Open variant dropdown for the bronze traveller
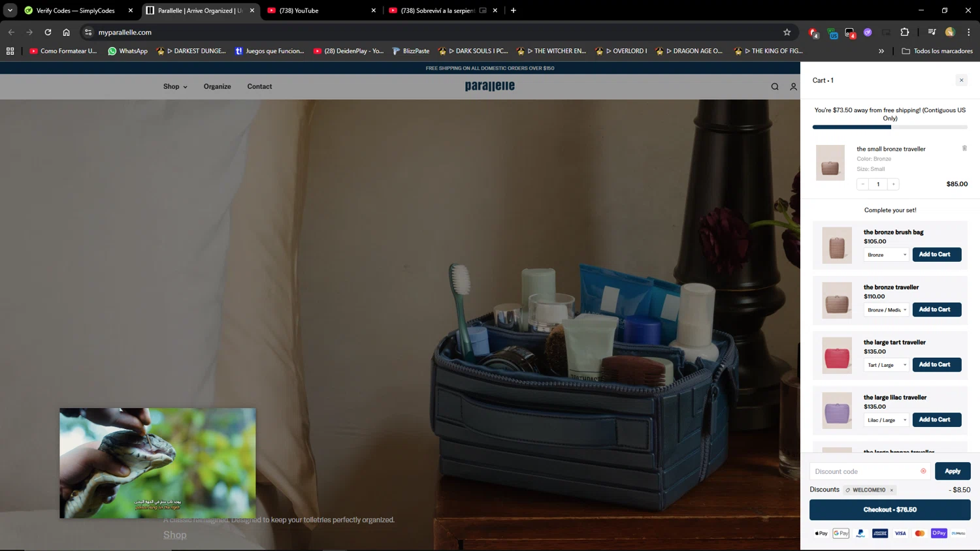This screenshot has height=551, width=980. click(887, 309)
